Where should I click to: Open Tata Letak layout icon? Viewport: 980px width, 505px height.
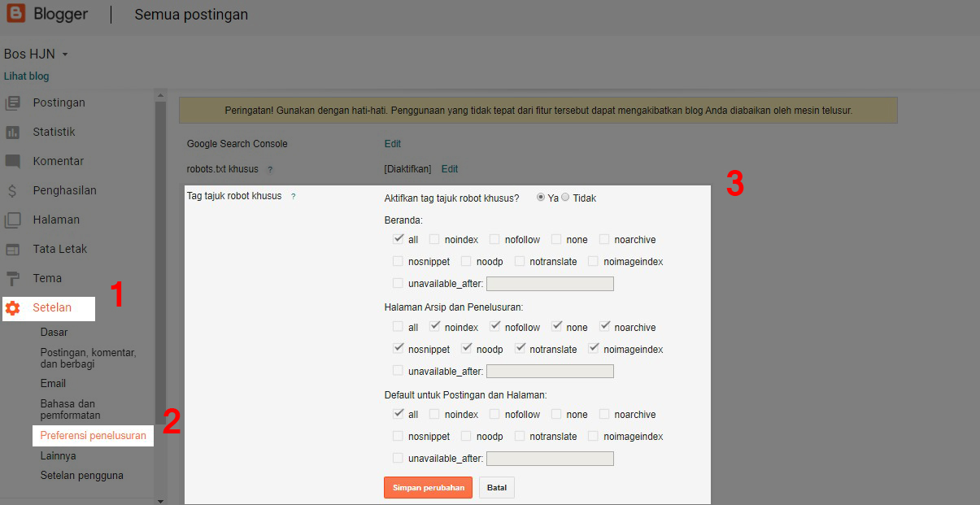[12, 249]
